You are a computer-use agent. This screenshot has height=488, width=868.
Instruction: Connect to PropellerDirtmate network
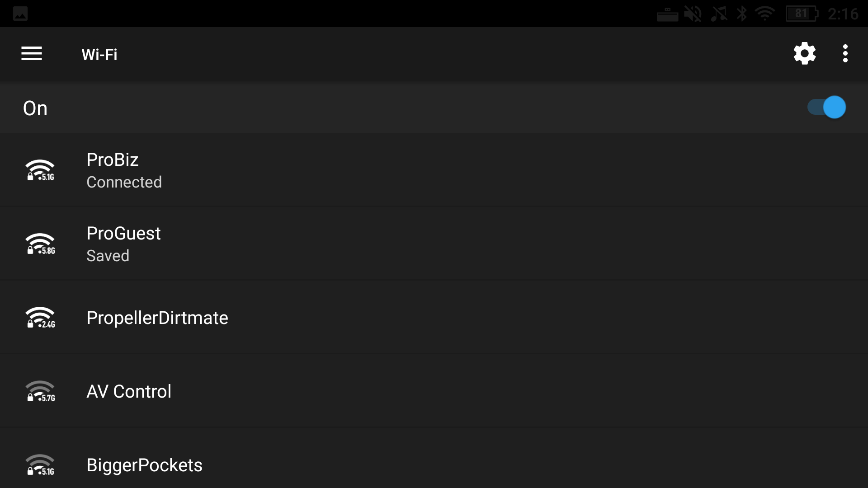(x=434, y=318)
